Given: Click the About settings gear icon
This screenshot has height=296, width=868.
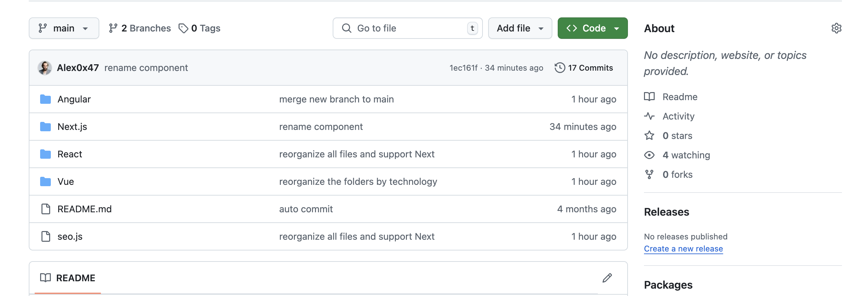Looking at the screenshot, I should pos(836,28).
